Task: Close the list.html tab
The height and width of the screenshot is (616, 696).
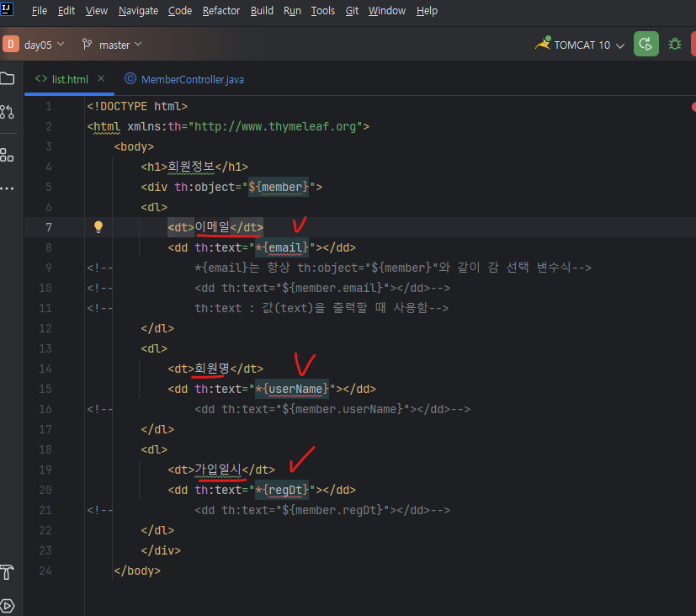Action: [x=101, y=78]
